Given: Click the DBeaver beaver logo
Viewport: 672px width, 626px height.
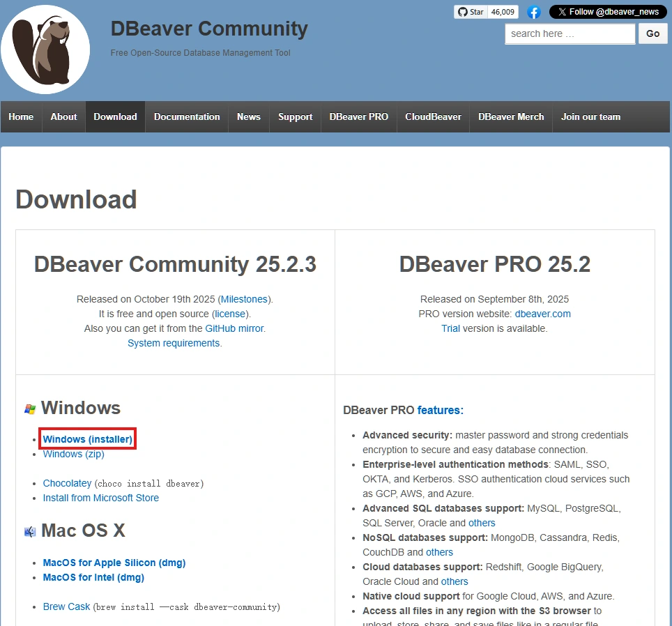Looking at the screenshot, I should coord(45,49).
